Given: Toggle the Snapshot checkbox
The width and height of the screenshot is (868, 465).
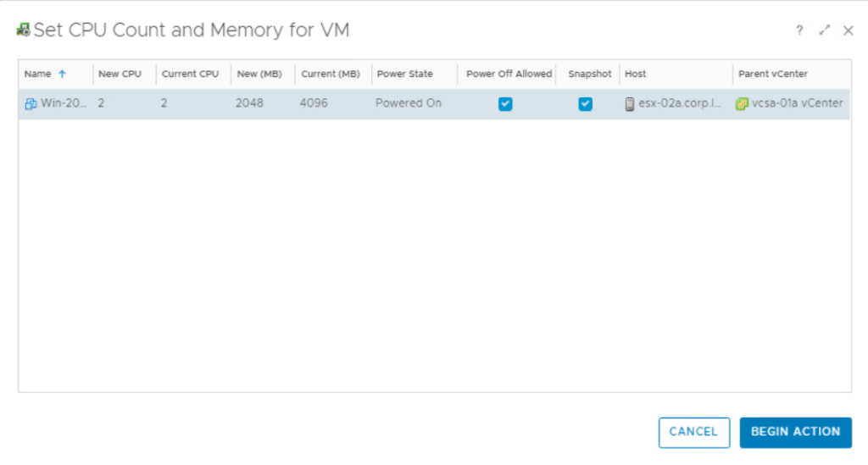Looking at the screenshot, I should (585, 104).
